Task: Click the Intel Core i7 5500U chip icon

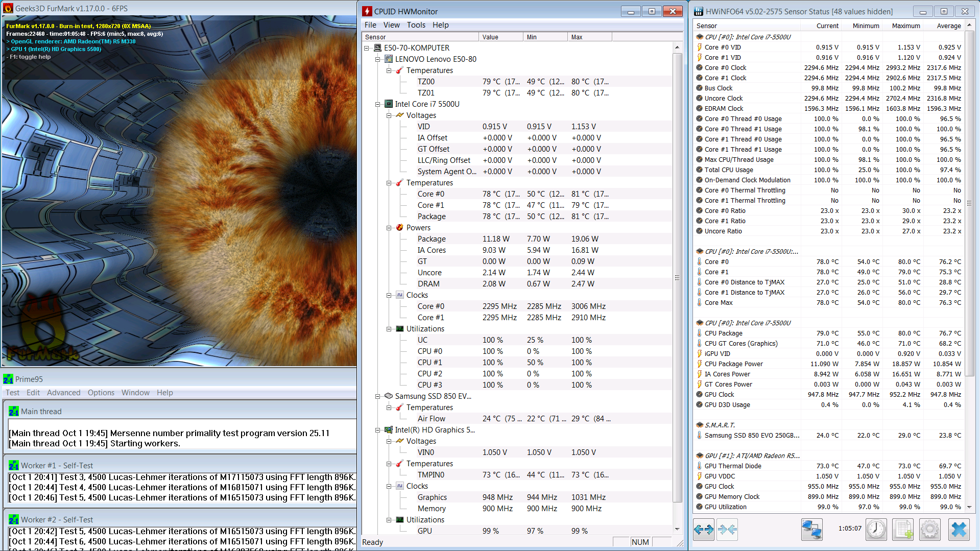Action: (x=389, y=104)
